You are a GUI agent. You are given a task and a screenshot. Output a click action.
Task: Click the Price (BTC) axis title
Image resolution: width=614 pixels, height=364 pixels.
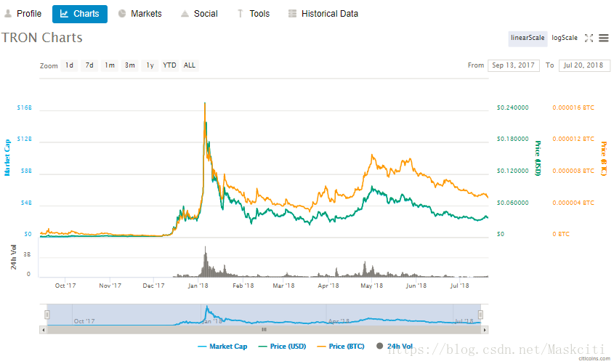pos(604,158)
